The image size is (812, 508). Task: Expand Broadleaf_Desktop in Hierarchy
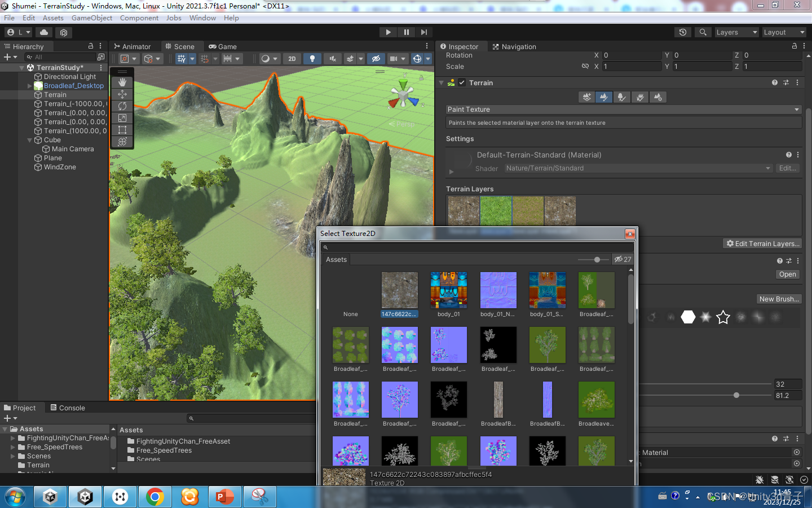pos(30,86)
